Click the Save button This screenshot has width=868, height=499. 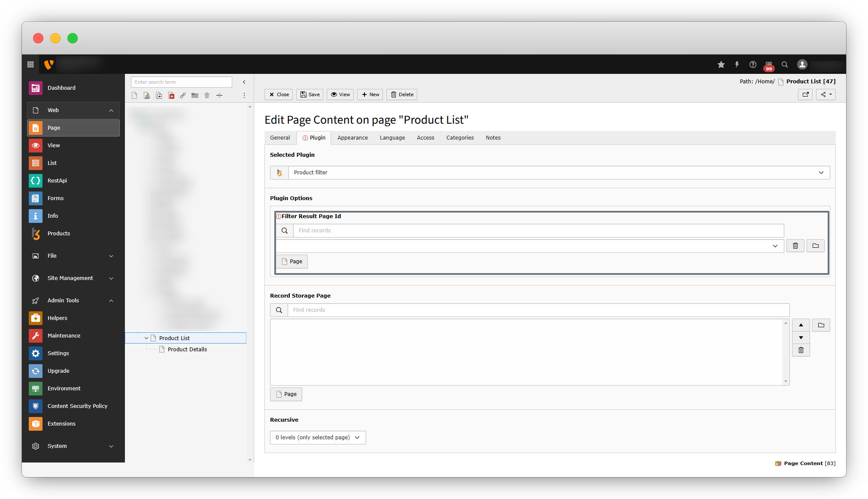(x=310, y=94)
